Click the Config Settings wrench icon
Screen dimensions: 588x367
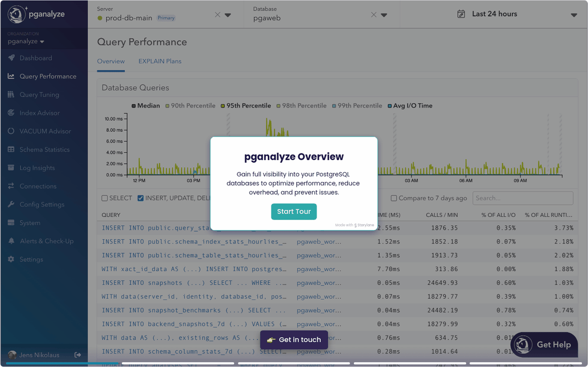pyautogui.click(x=11, y=204)
